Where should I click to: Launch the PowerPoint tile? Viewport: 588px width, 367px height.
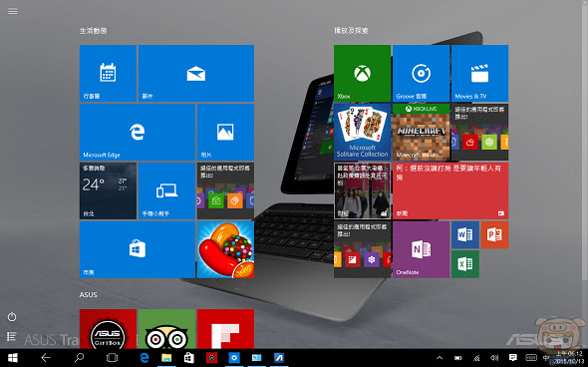(494, 235)
